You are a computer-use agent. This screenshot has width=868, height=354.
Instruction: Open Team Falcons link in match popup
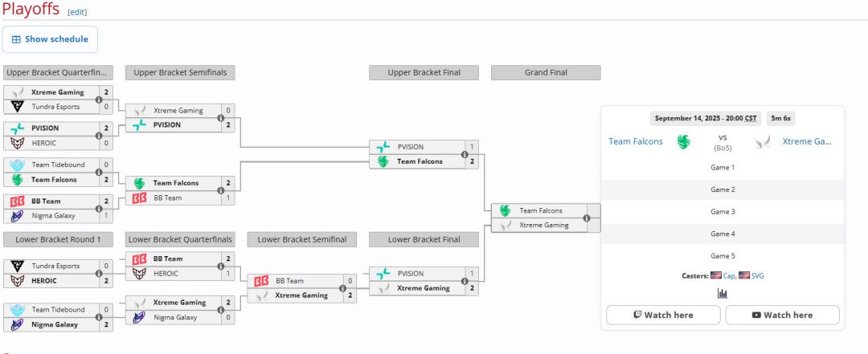point(636,141)
